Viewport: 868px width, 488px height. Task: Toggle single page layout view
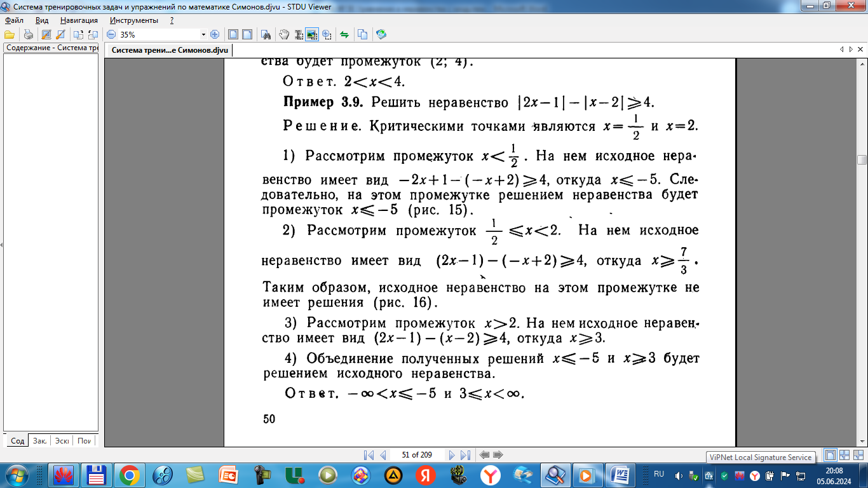(831, 455)
